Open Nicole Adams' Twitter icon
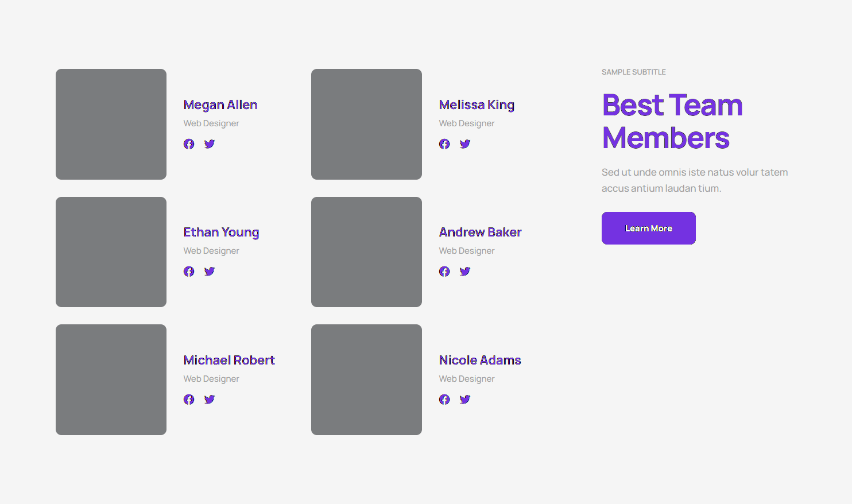This screenshot has width=852, height=504. coord(465,400)
